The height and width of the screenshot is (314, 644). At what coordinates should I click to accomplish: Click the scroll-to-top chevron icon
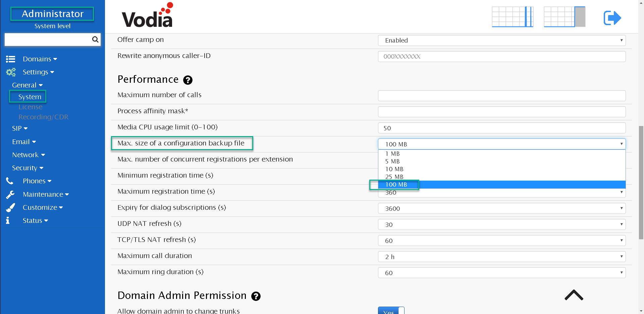click(574, 295)
